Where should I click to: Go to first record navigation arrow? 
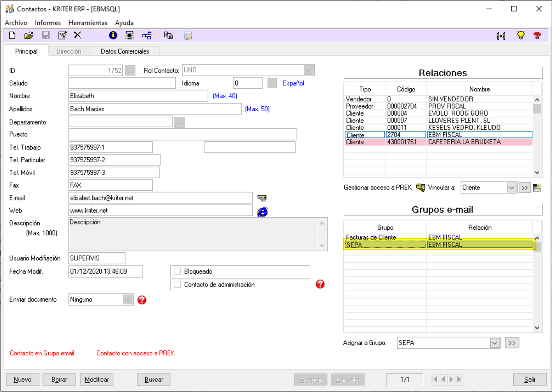click(435, 379)
